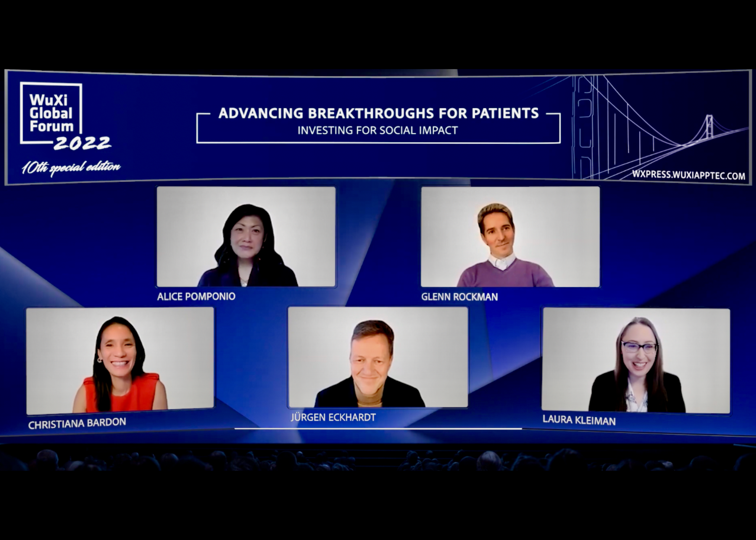
Task: Select the "INVESTING FOR SOCIAL IMPACT" subtitle
Action: [x=377, y=131]
